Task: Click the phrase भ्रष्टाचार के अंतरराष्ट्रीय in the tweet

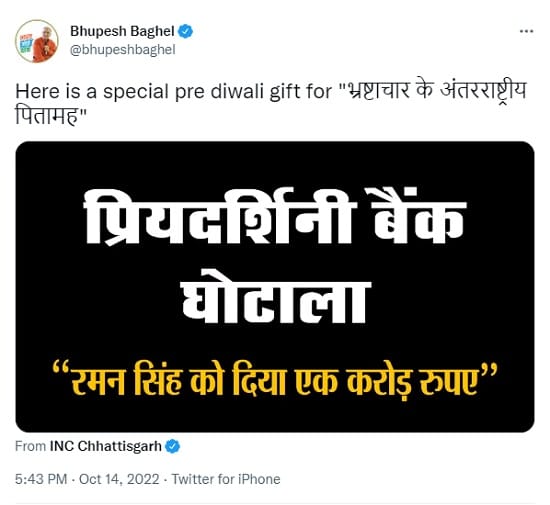Action: tap(437, 92)
